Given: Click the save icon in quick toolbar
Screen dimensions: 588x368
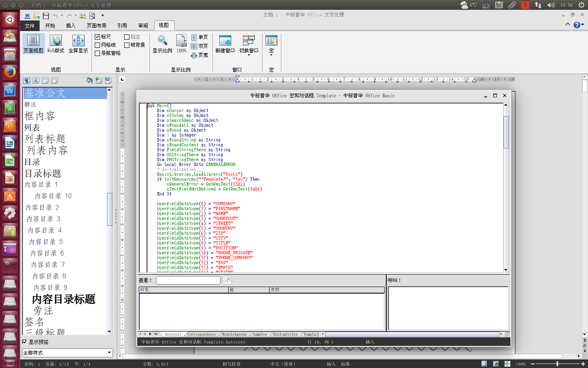Looking at the screenshot, I should coord(46,16).
